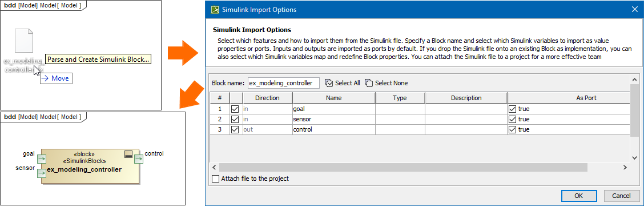Uncheck the row 3 control import checkbox
Image resolution: width=644 pixels, height=206 pixels.
[235, 129]
